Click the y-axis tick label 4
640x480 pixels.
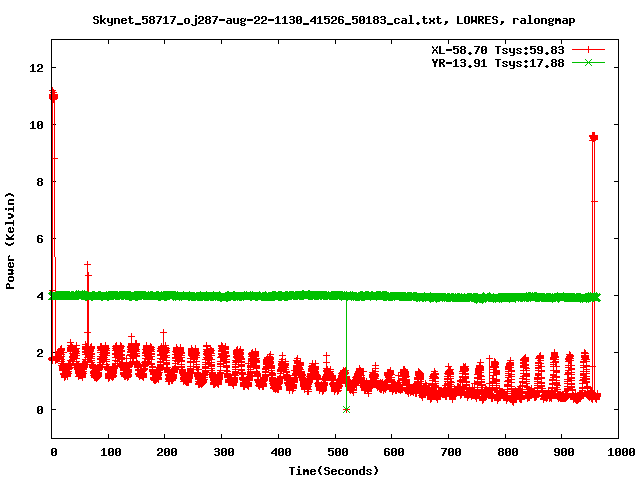coord(40,296)
